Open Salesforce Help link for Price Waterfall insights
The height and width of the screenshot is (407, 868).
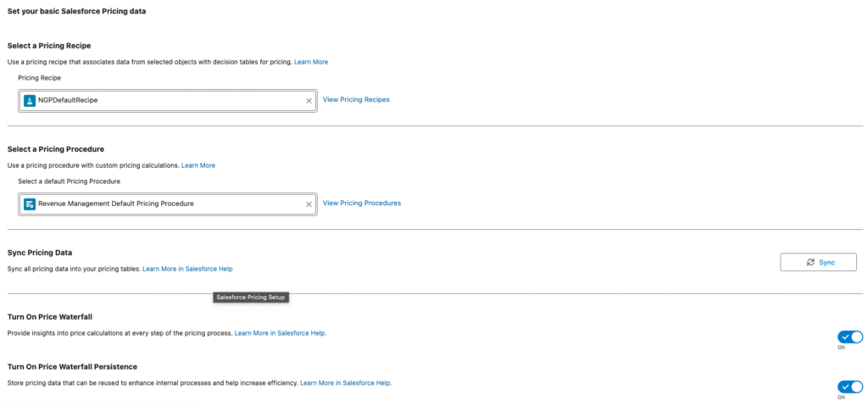[280, 333]
